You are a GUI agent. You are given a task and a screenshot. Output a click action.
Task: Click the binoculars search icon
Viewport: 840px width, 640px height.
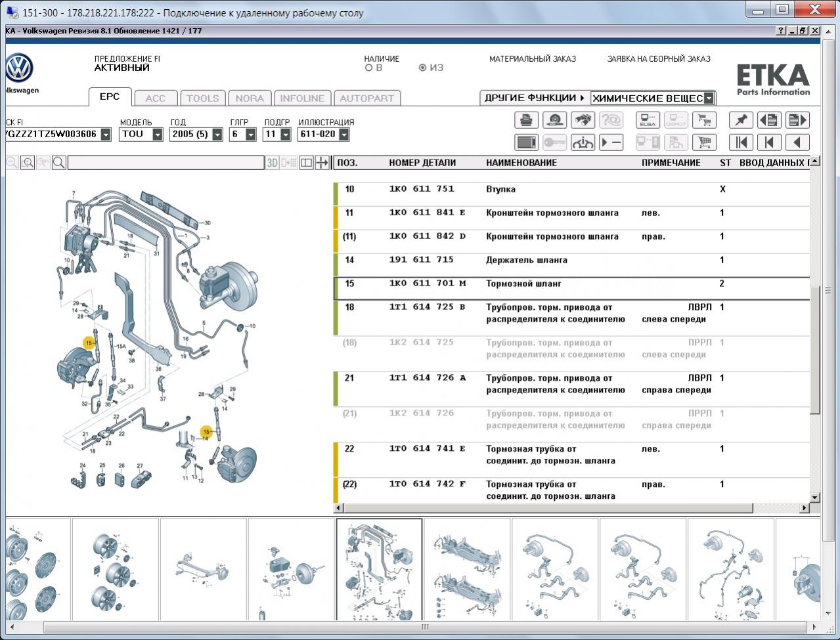pyautogui.click(x=583, y=120)
